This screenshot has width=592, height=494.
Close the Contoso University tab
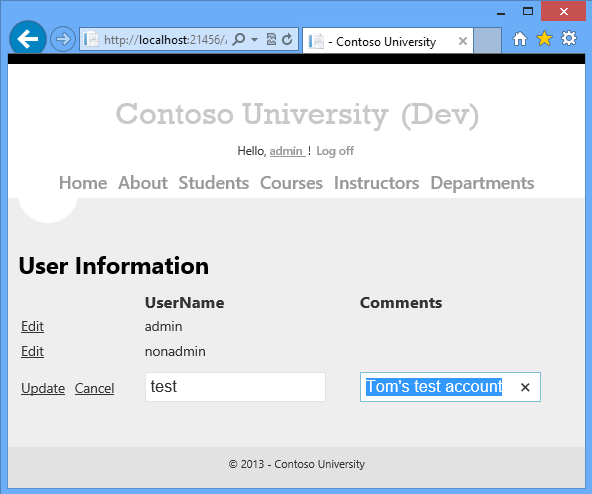[x=462, y=41]
